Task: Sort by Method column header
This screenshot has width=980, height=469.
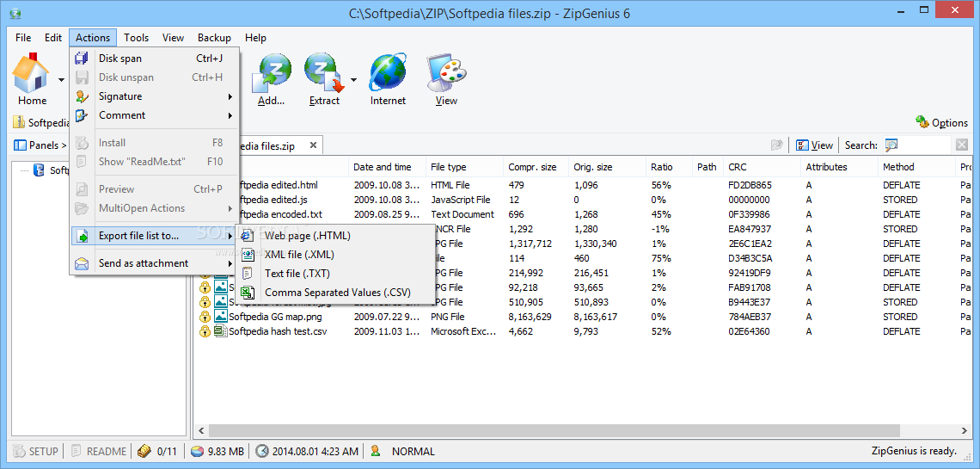Action: point(917,167)
